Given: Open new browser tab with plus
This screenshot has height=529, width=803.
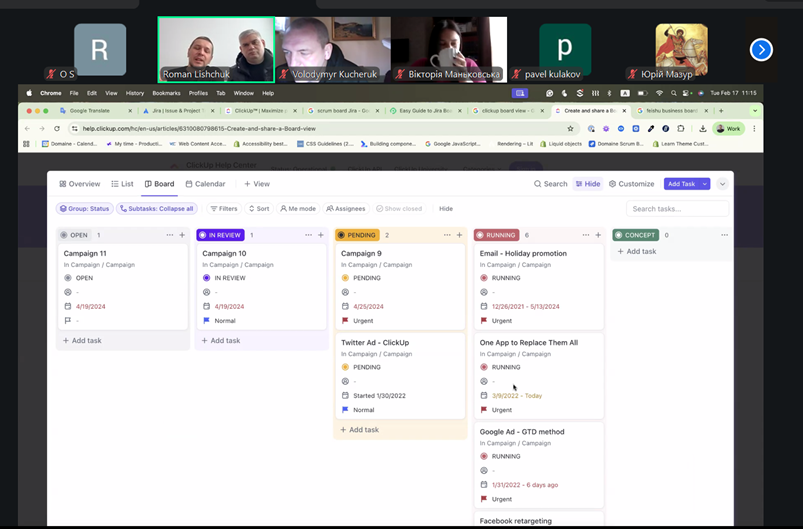Looking at the screenshot, I should pyautogui.click(x=721, y=111).
